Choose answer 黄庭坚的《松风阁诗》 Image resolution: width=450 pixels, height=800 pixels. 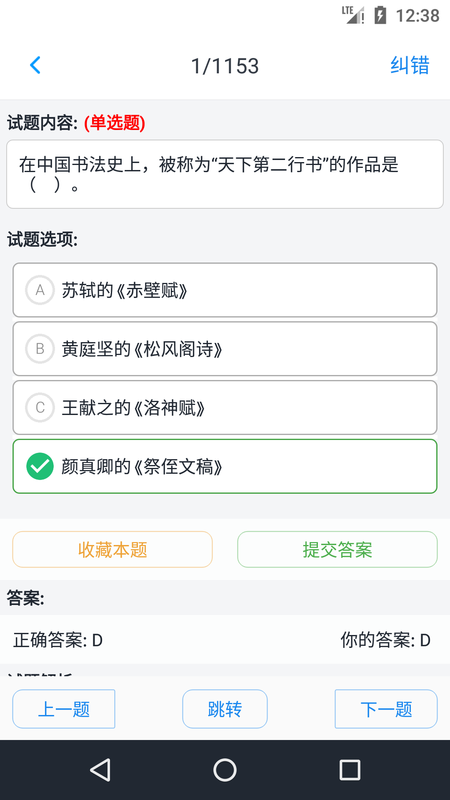225,348
